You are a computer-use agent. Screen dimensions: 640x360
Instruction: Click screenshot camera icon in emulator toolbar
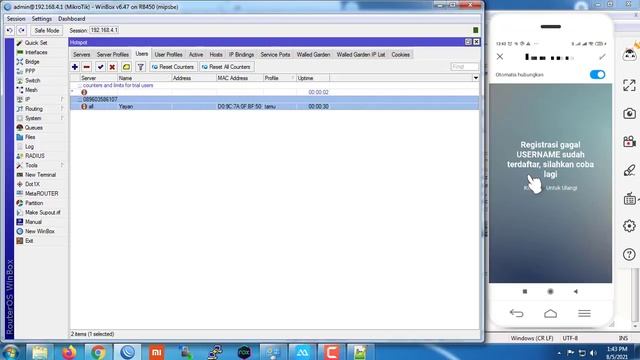click(629, 113)
